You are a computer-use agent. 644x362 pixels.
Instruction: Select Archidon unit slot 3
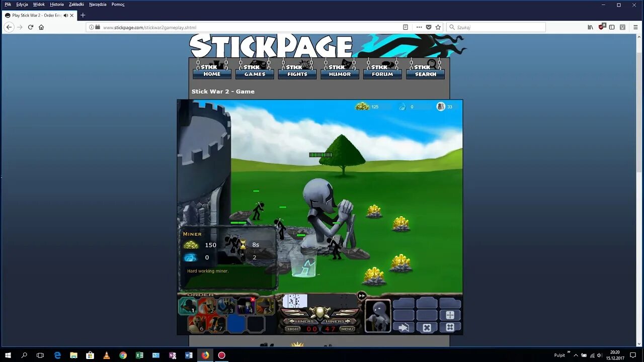point(226,306)
